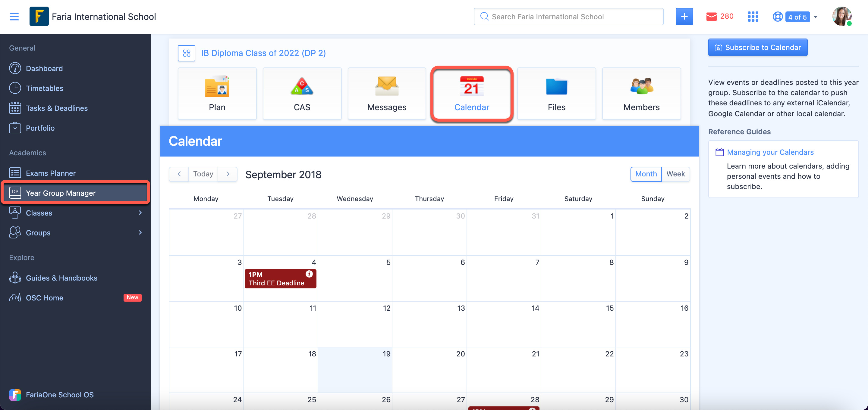The width and height of the screenshot is (868, 410).
Task: Open the apps grid launcher icon
Action: pyautogui.click(x=753, y=17)
